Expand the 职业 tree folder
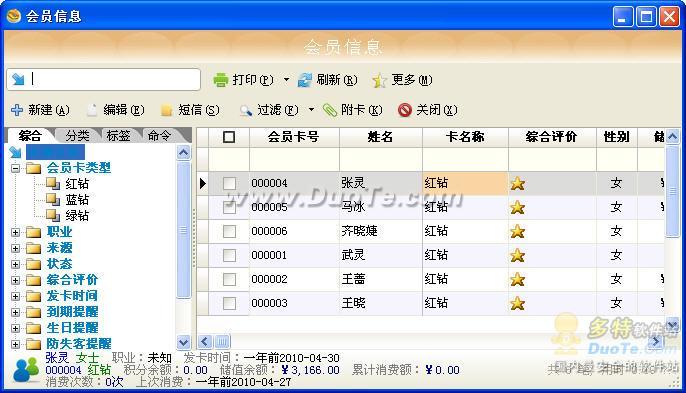 point(15,232)
